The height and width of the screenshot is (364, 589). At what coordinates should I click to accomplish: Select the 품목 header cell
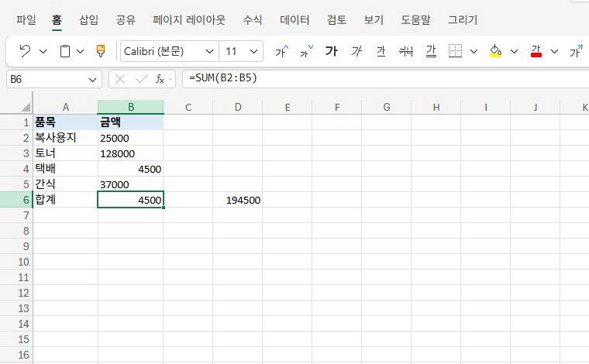(x=65, y=122)
